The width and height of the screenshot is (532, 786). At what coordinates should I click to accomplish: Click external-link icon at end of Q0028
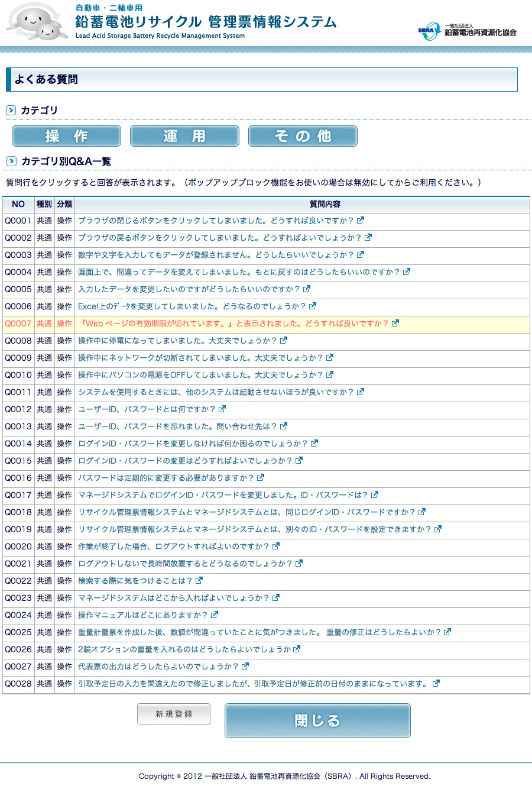point(436,684)
